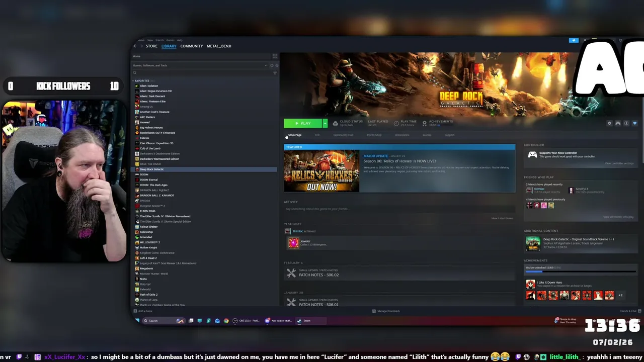The height and width of the screenshot is (362, 644).
Task: Open the dropdown arrow beside PLAY
Action: click(325, 123)
